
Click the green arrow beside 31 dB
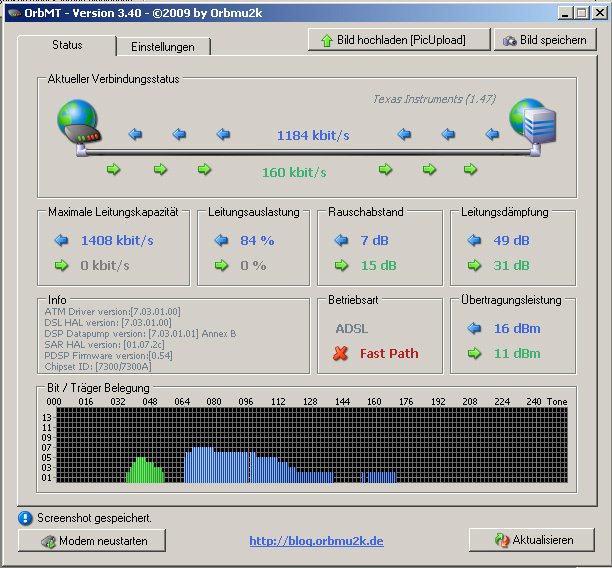(474, 265)
